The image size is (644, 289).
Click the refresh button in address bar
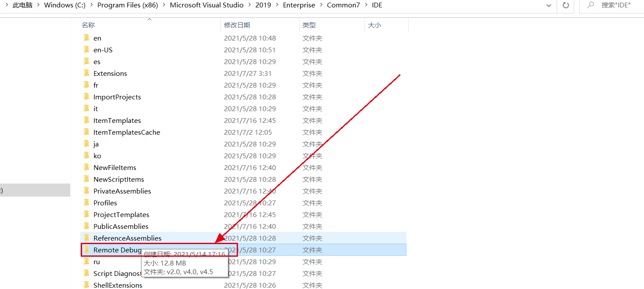566,5
